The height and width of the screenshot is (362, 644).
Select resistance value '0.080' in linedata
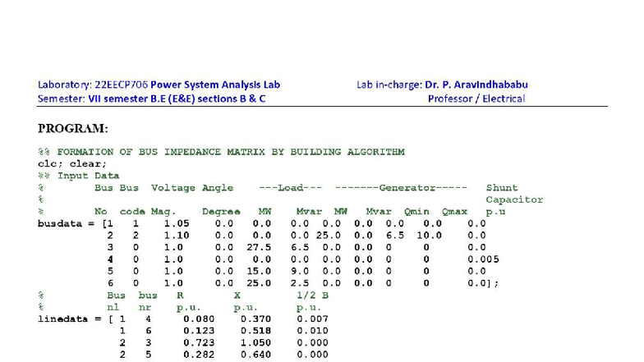click(199, 319)
